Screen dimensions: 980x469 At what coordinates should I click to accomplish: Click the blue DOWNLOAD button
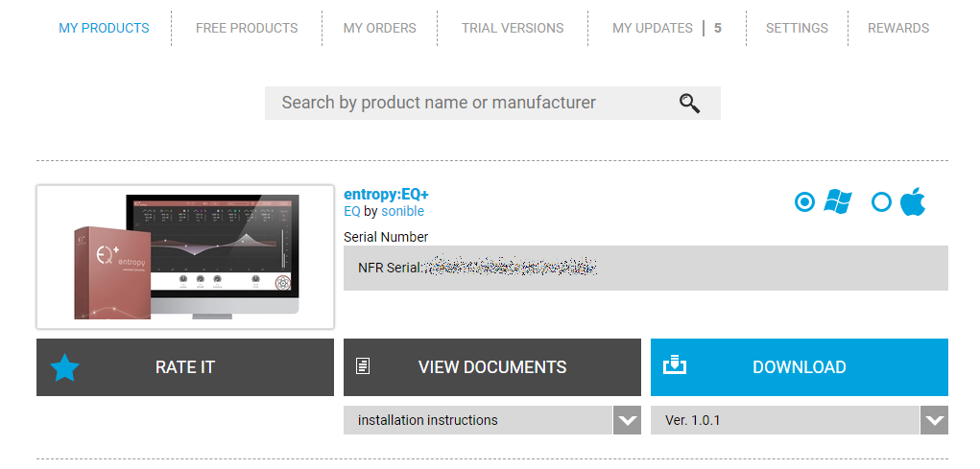800,367
